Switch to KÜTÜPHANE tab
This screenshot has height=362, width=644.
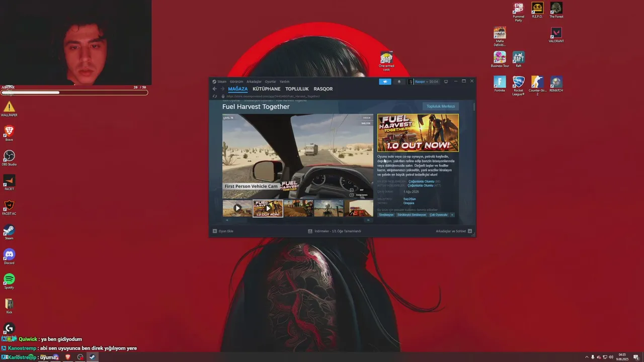[x=267, y=89]
